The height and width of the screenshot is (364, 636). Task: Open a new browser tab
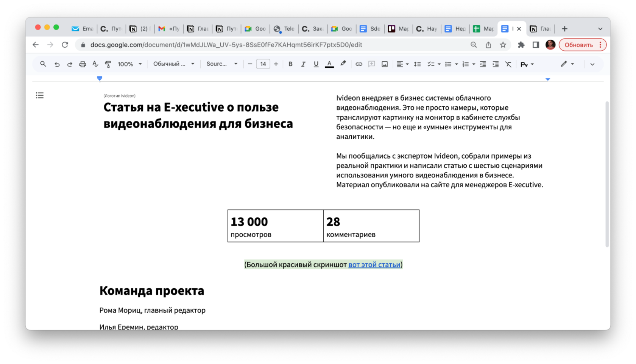(x=564, y=29)
